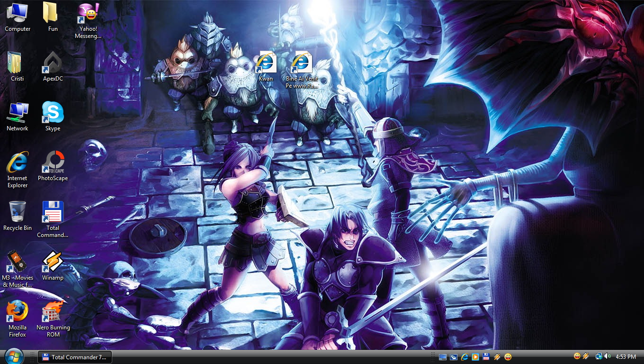Open the volume control in system tray

point(608,356)
